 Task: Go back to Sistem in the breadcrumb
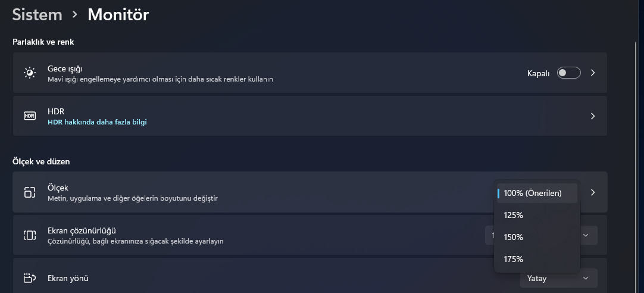[x=37, y=14]
